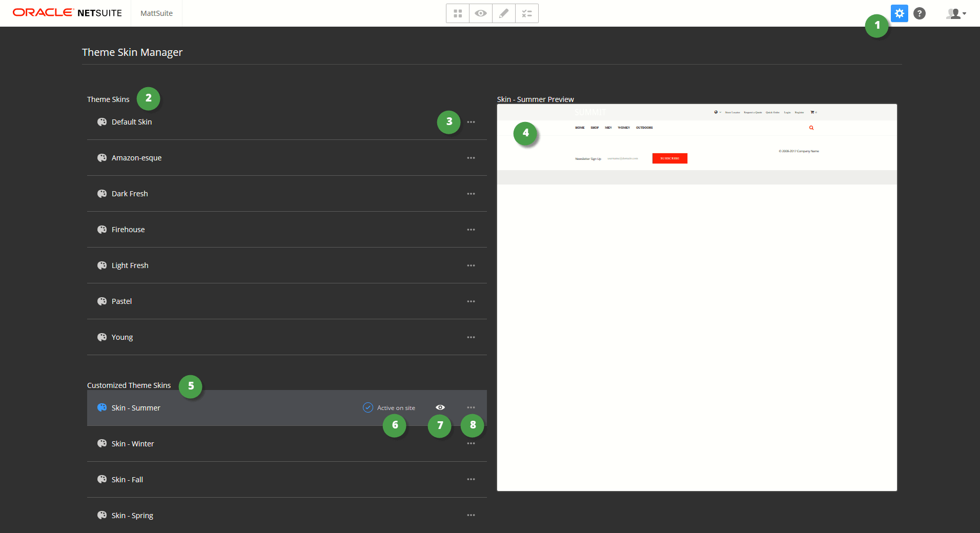Open more options for Default Skin
The height and width of the screenshot is (533, 980).
(x=471, y=122)
